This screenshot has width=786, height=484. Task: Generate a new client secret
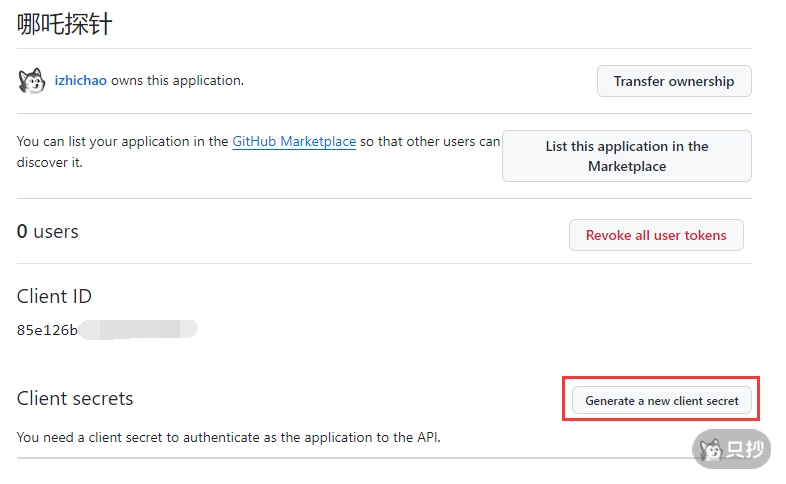661,400
